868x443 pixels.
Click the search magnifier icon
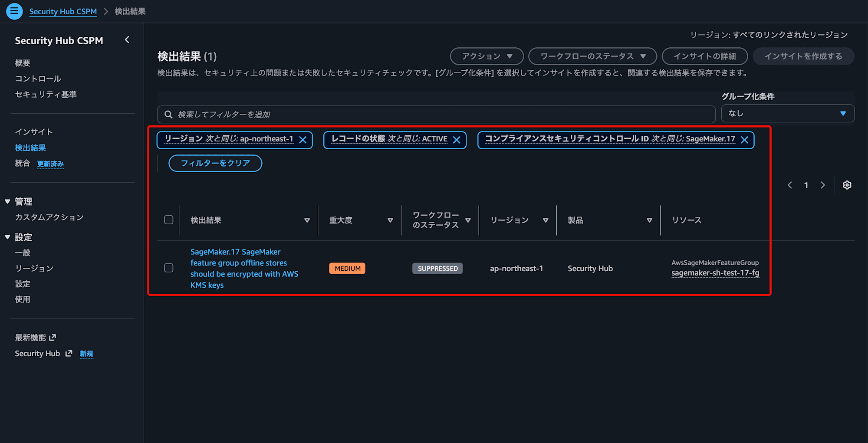[x=168, y=115]
